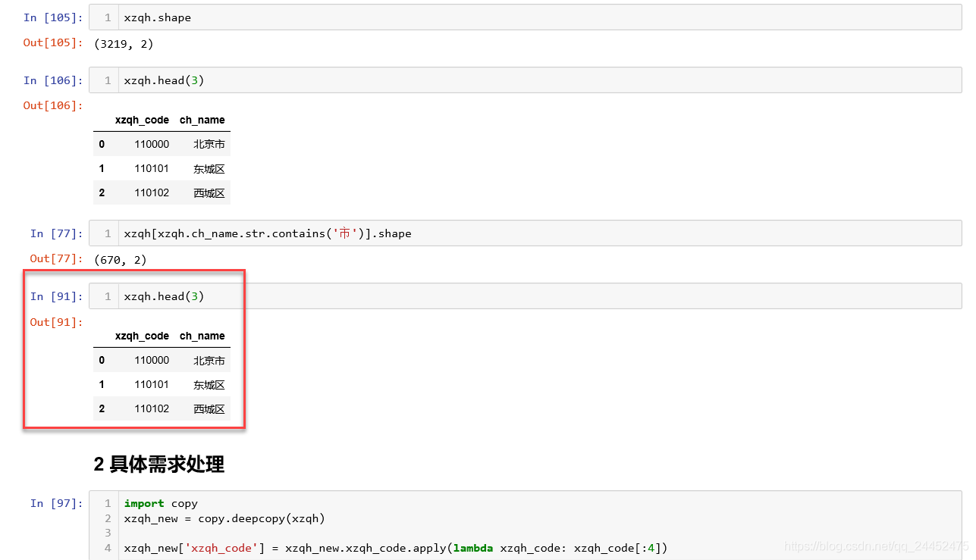Click code cell In [106] xzqh.head(3)
The width and height of the screenshot is (976, 560).
(525, 80)
